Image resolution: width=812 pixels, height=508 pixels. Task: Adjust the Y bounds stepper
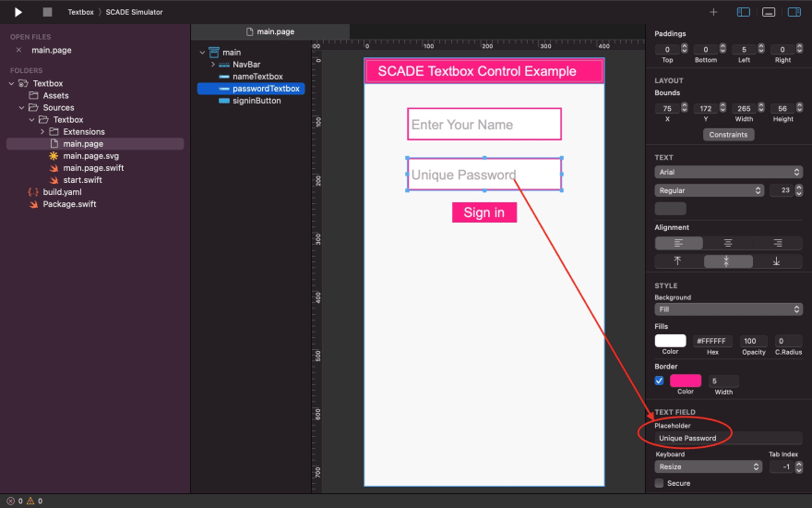[722, 108]
